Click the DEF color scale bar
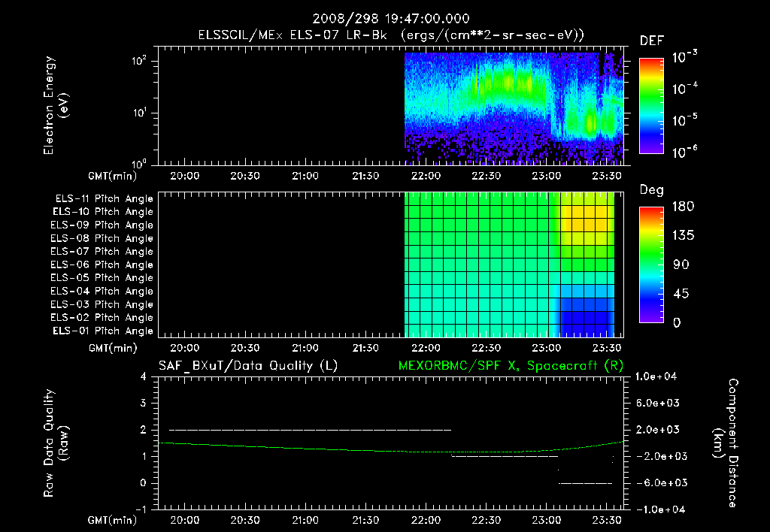 click(651, 106)
